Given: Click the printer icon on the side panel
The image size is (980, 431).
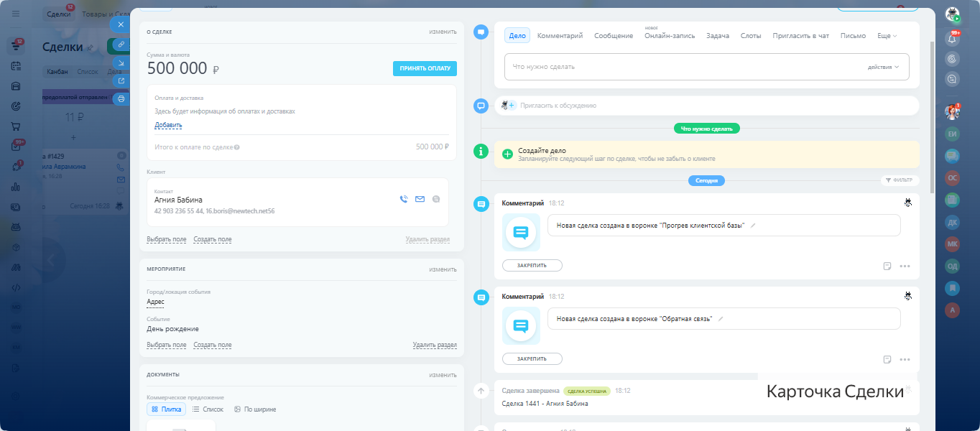Looking at the screenshot, I should click(121, 99).
